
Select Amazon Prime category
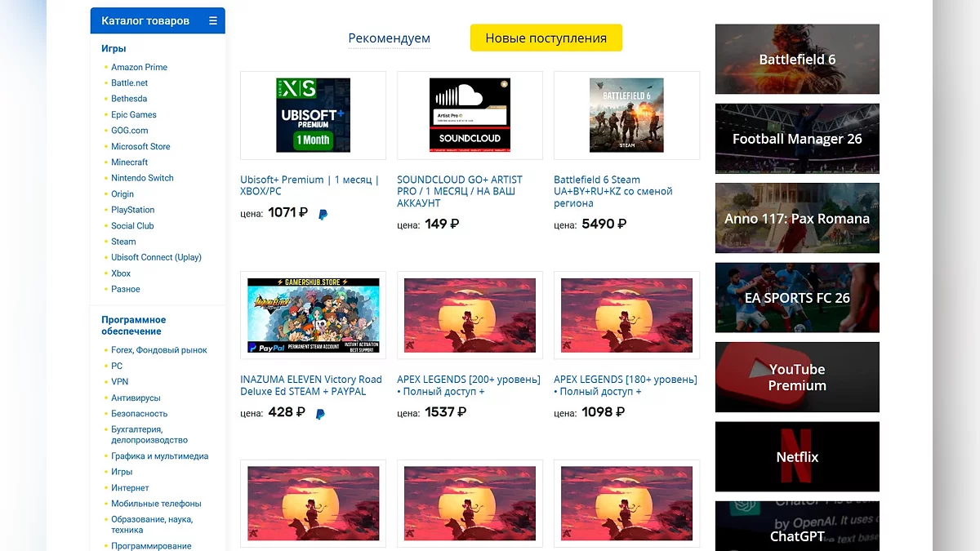(x=139, y=67)
